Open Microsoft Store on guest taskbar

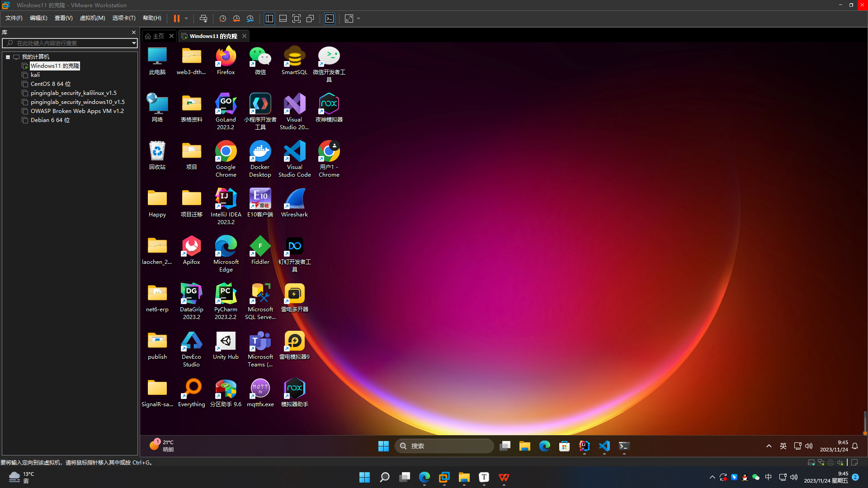[564, 446]
